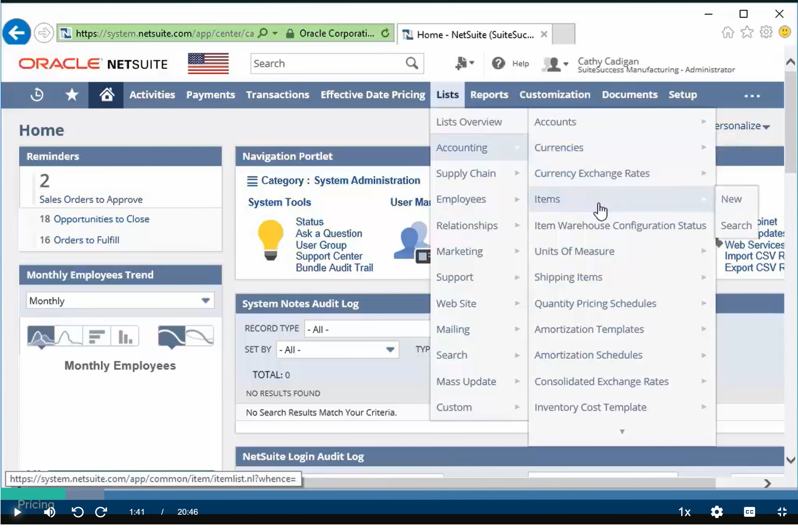Screen dimensions: 798x532
Task: Open the Reports menu
Action: click(489, 95)
